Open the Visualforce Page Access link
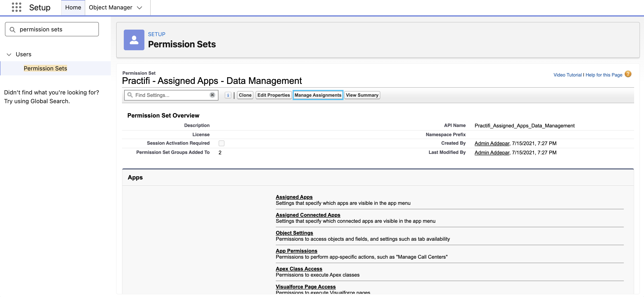Image resolution: width=644 pixels, height=297 pixels. pyautogui.click(x=306, y=287)
